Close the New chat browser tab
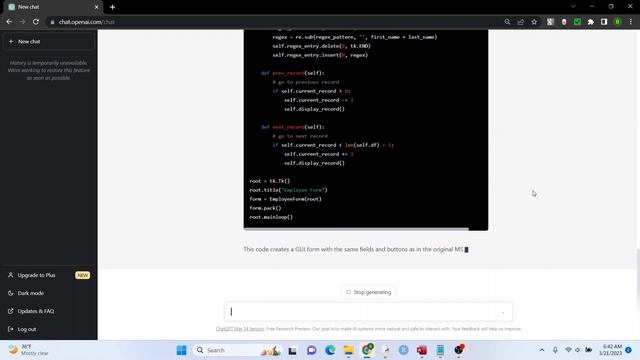This screenshot has height=360, width=640. 96,7
